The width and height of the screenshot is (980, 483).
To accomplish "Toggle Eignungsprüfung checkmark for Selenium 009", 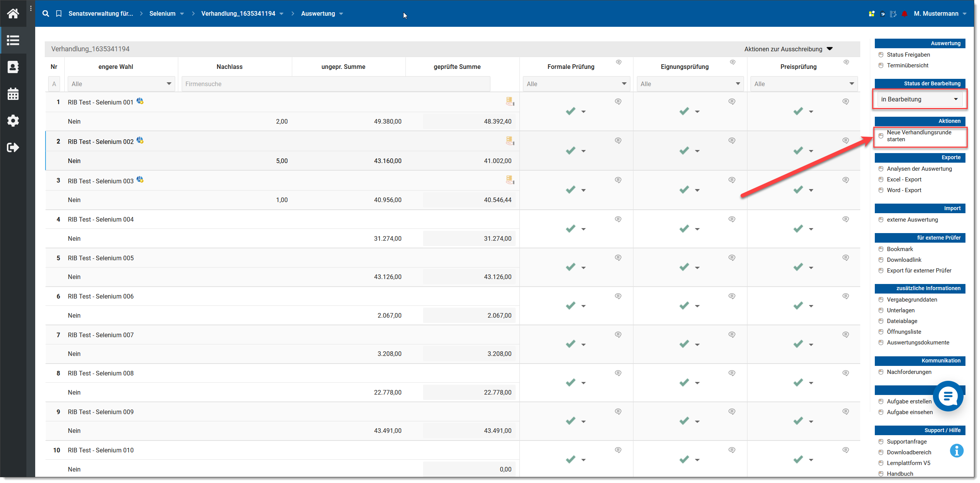I will [x=684, y=421].
